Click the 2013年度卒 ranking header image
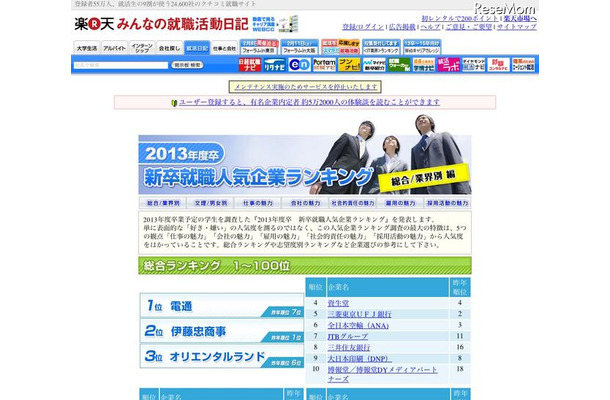The width and height of the screenshot is (610, 400). tap(305, 165)
